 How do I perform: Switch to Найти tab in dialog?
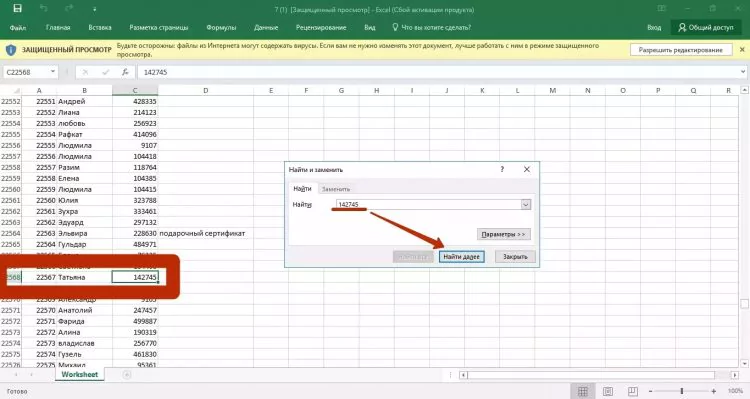point(302,188)
